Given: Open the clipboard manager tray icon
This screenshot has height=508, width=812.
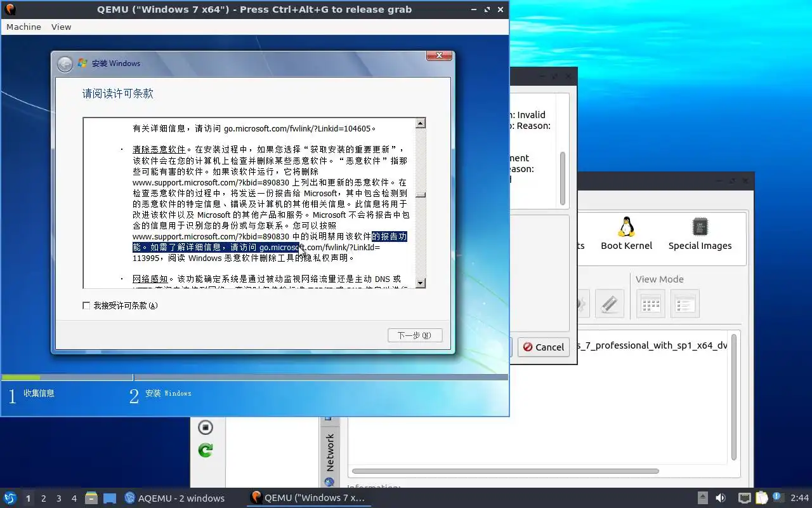Looking at the screenshot, I should 762,498.
